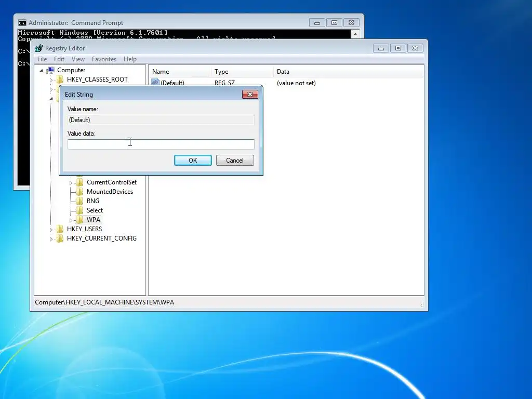
Task: Select the RNG key label
Action: 93,201
